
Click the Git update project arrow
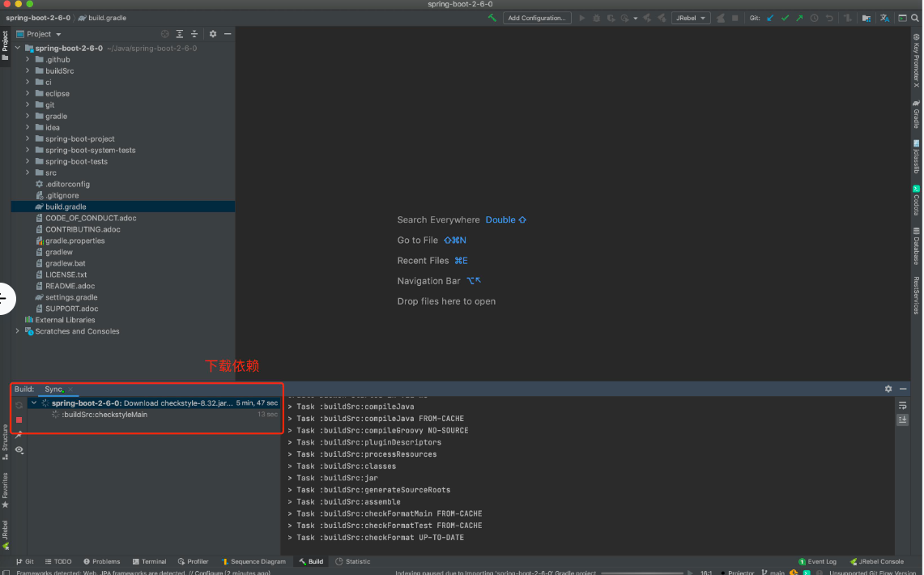(x=770, y=19)
